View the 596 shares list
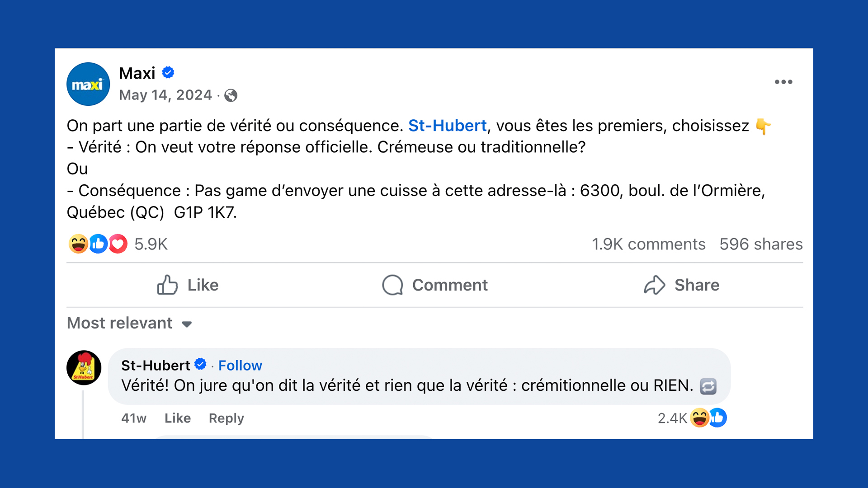This screenshot has width=868, height=488. tap(761, 244)
